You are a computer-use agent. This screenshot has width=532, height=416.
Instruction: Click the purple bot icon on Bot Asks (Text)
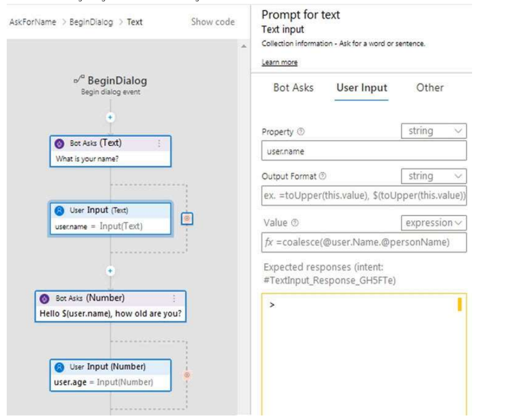pyautogui.click(x=59, y=143)
